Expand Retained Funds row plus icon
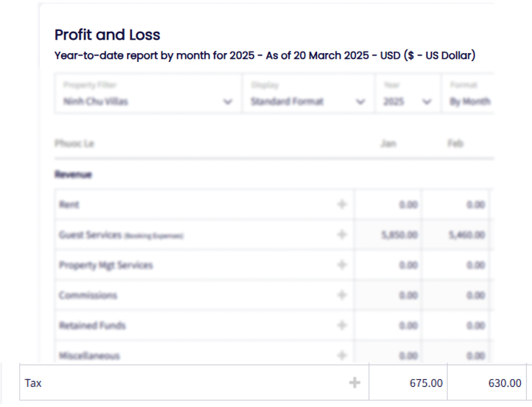The height and width of the screenshot is (407, 532). point(342,325)
